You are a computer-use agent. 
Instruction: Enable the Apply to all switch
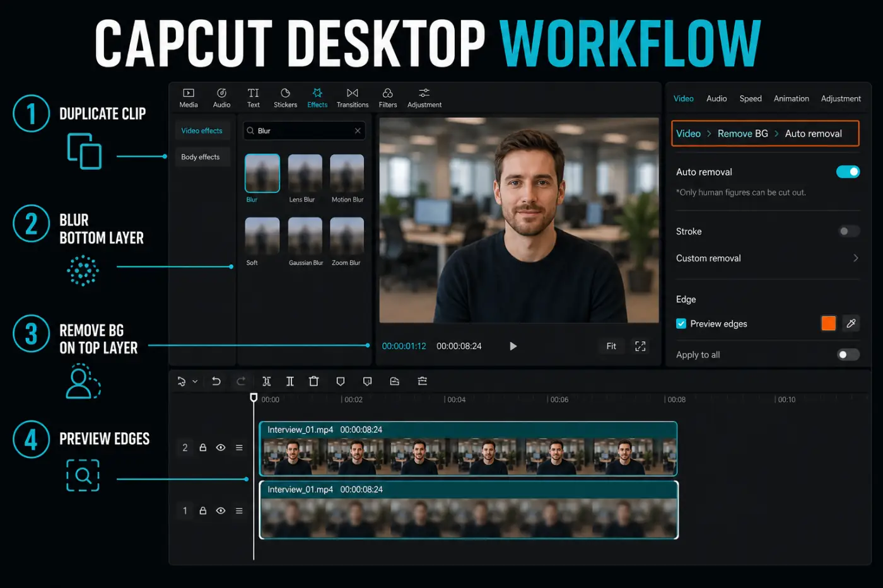click(848, 354)
